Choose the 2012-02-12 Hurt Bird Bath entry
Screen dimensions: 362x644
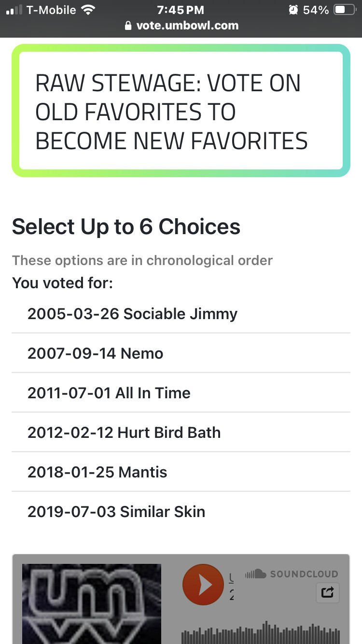pyautogui.click(x=124, y=433)
